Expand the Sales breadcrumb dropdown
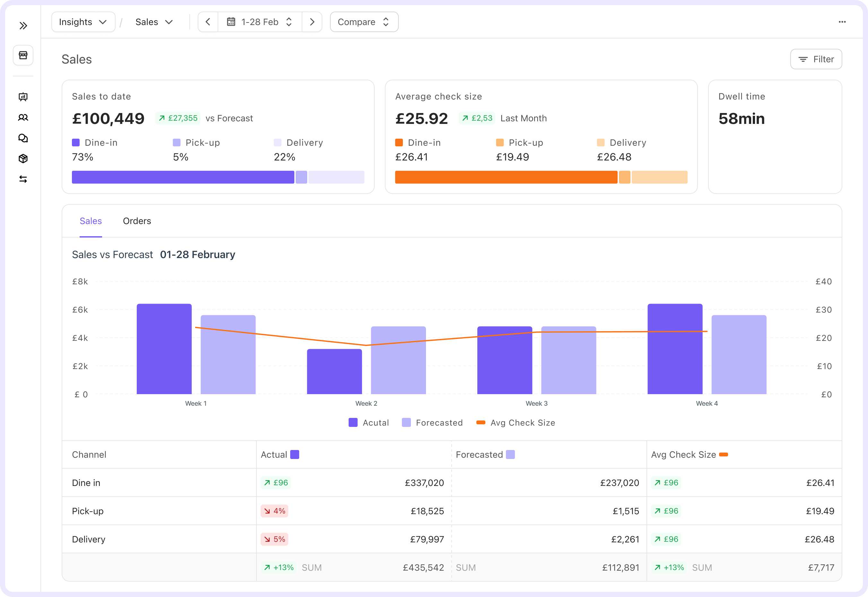868x597 pixels. 154,22
